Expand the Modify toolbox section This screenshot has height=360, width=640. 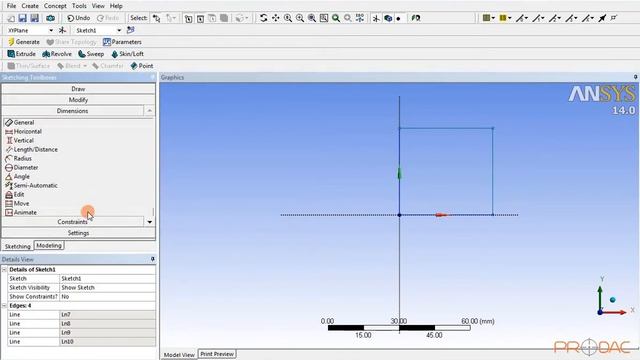click(x=78, y=100)
